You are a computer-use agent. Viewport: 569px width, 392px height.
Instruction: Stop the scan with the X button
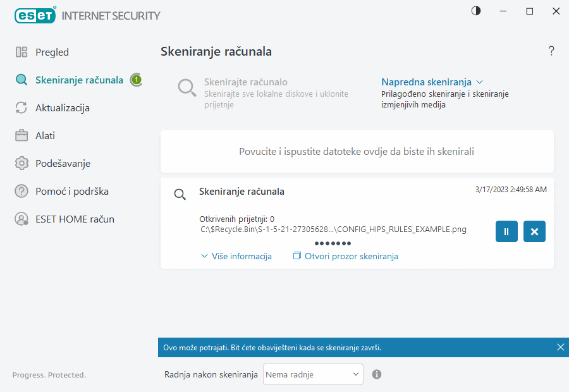[x=534, y=231]
